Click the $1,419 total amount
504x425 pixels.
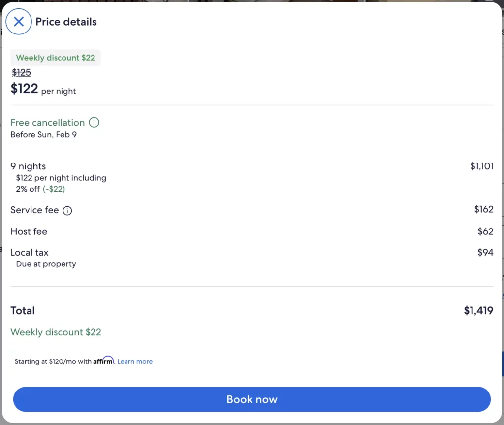pos(478,311)
